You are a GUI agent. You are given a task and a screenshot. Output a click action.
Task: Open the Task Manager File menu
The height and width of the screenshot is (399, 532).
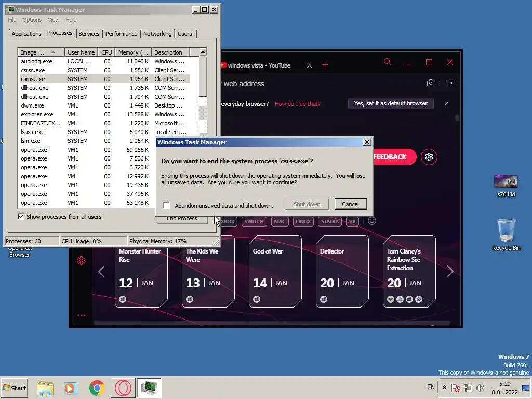click(12, 20)
